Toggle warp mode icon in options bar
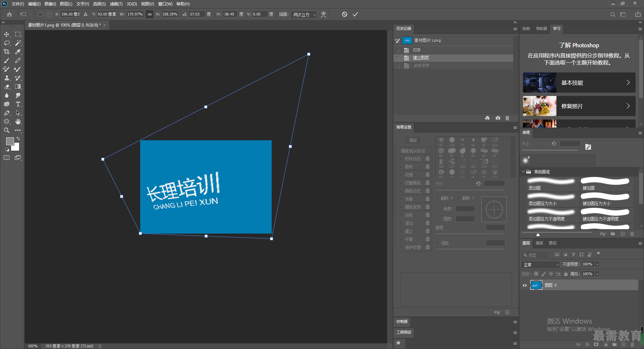644x349 pixels. 323,14
